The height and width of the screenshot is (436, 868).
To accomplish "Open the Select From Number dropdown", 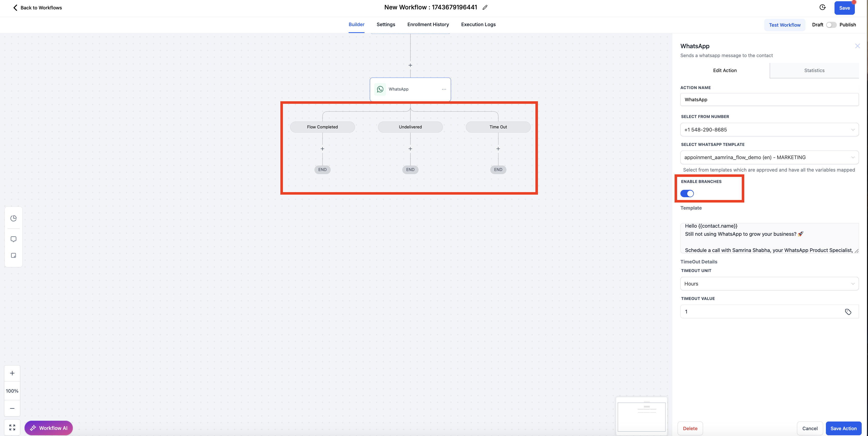I will (769, 129).
